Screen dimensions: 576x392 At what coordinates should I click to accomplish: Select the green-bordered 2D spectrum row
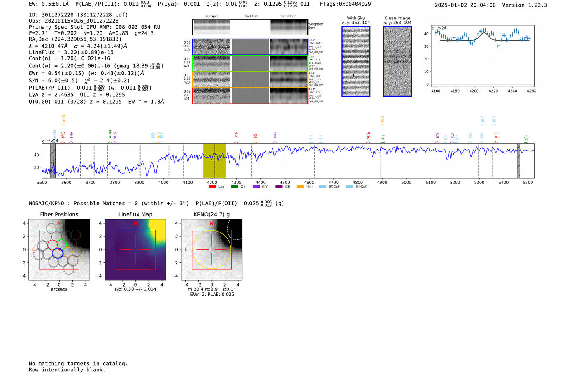coord(250,63)
